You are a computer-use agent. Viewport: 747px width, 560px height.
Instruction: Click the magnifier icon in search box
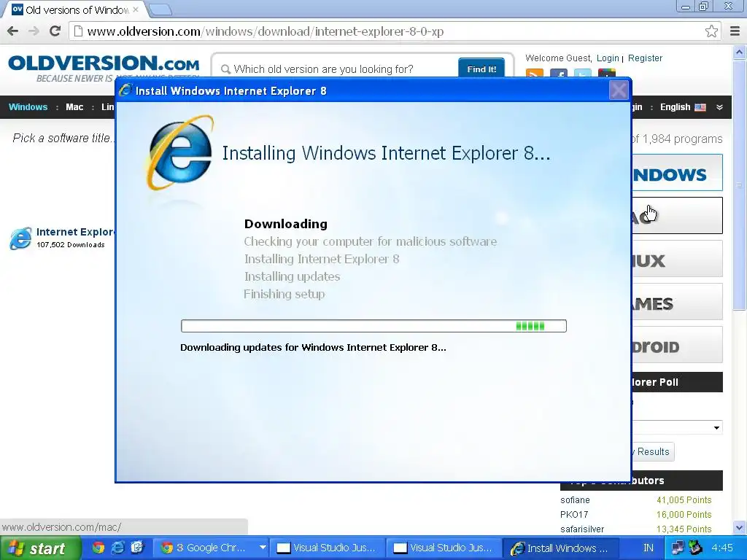pos(225,69)
